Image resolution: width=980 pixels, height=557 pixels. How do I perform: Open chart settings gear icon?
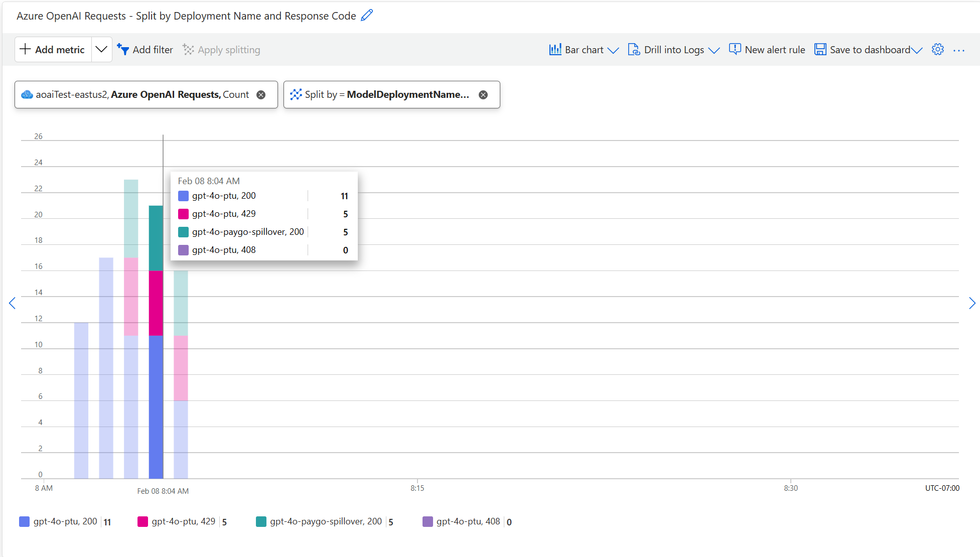pyautogui.click(x=938, y=50)
